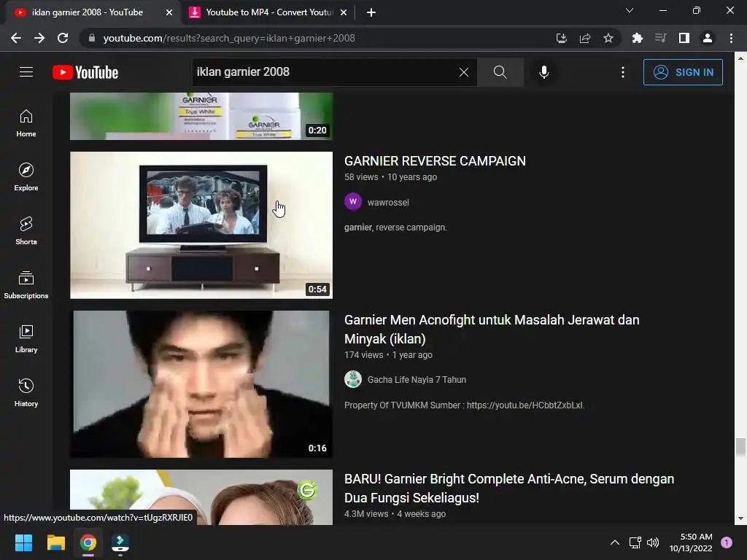Clear the search box with the X
747x560 pixels.
coord(463,72)
